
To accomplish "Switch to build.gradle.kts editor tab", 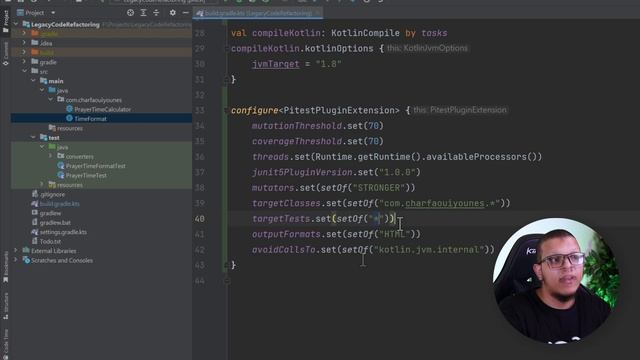I will (257, 13).
